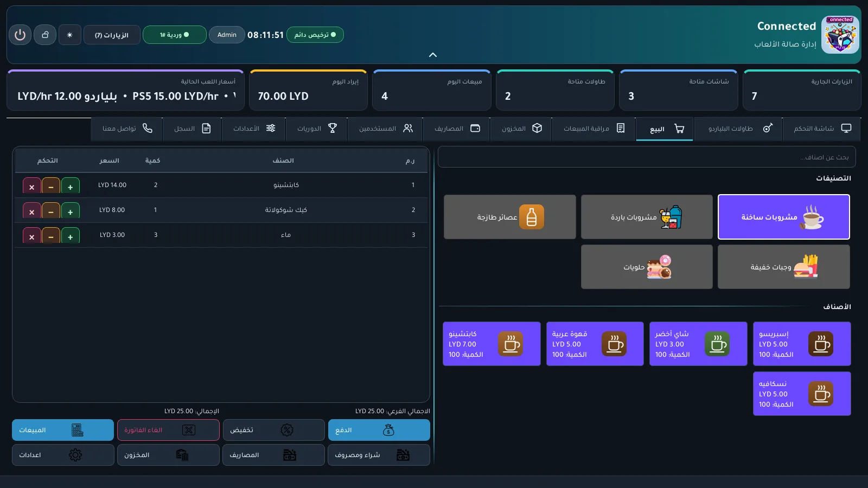The height and width of the screenshot is (488, 868).
Task: Select the حلويات category
Action: [647, 267]
